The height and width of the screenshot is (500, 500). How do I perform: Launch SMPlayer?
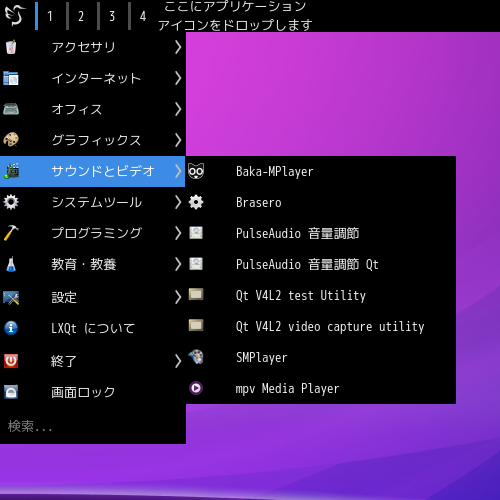(x=321, y=357)
